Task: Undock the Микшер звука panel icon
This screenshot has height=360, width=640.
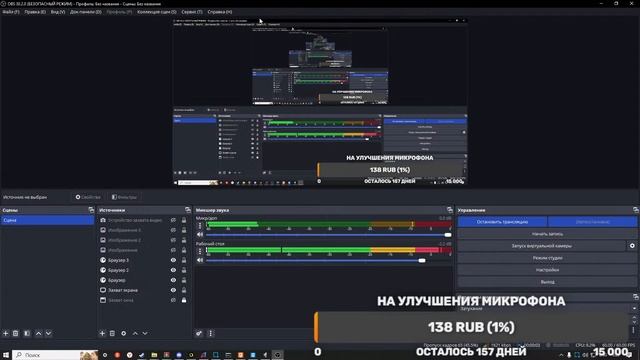Action: click(x=450, y=210)
